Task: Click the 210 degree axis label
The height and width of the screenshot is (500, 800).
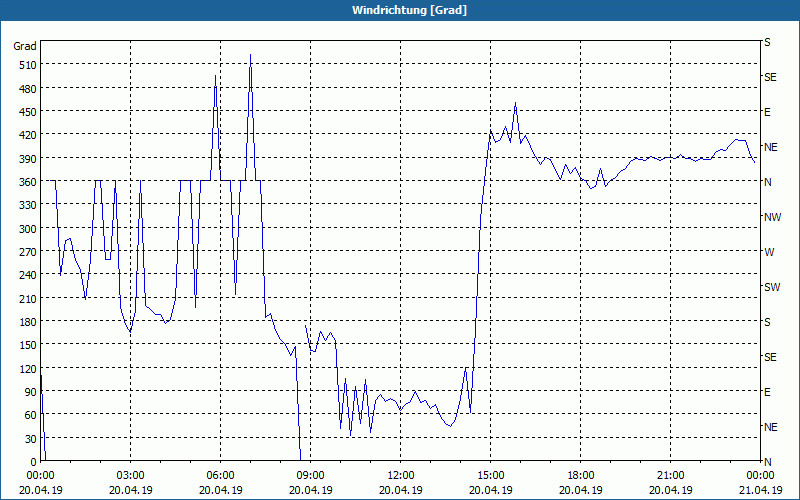Action: (28, 298)
